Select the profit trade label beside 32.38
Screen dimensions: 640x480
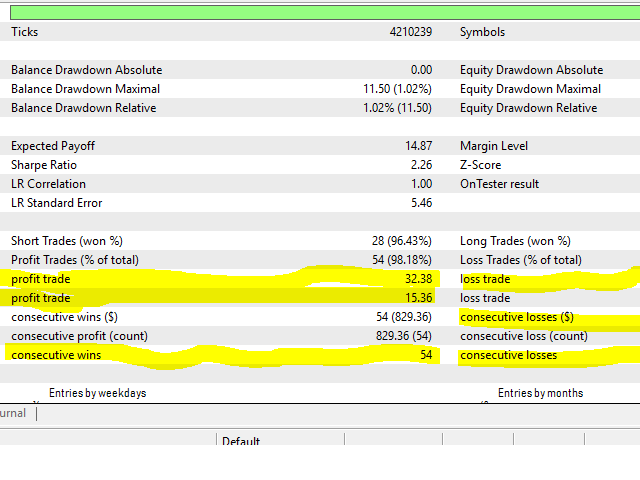41,279
